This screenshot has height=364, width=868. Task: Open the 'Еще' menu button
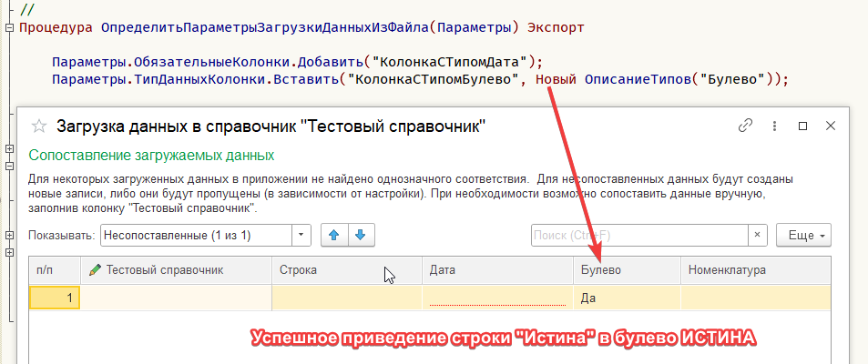click(803, 235)
